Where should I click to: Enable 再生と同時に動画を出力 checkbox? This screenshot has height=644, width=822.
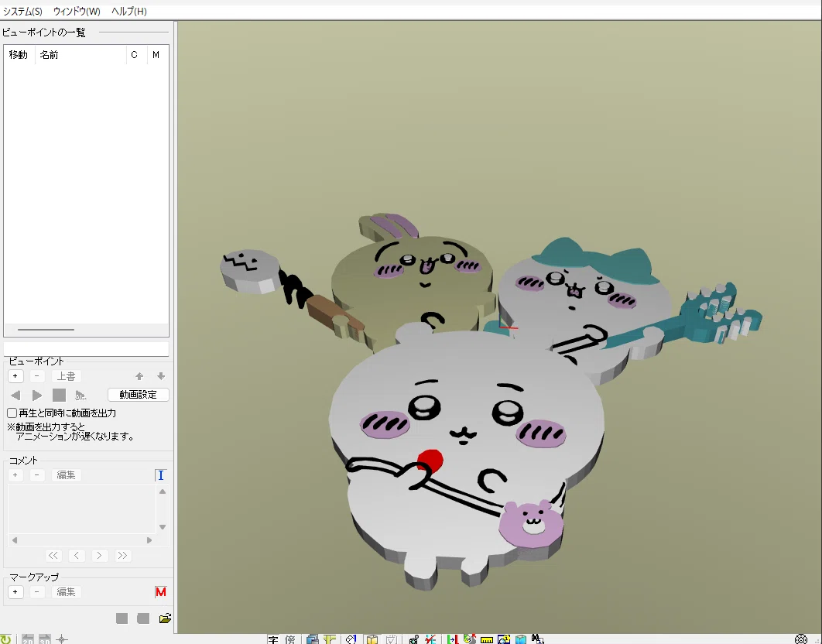pos(12,413)
